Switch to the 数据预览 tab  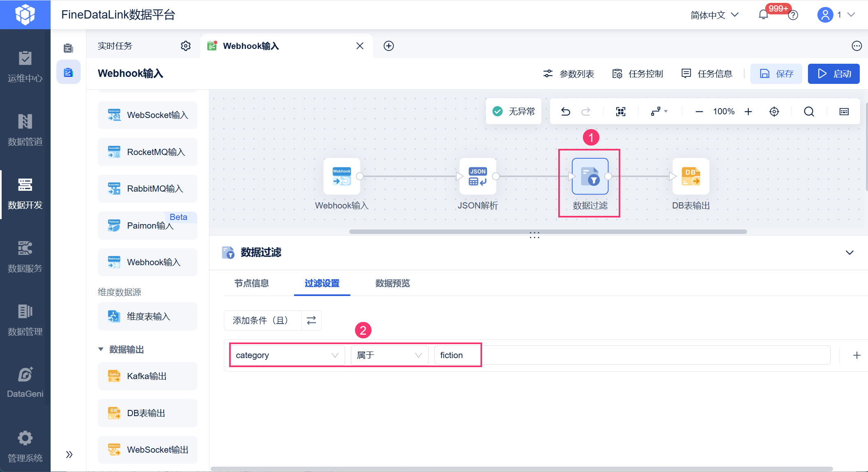(392, 283)
